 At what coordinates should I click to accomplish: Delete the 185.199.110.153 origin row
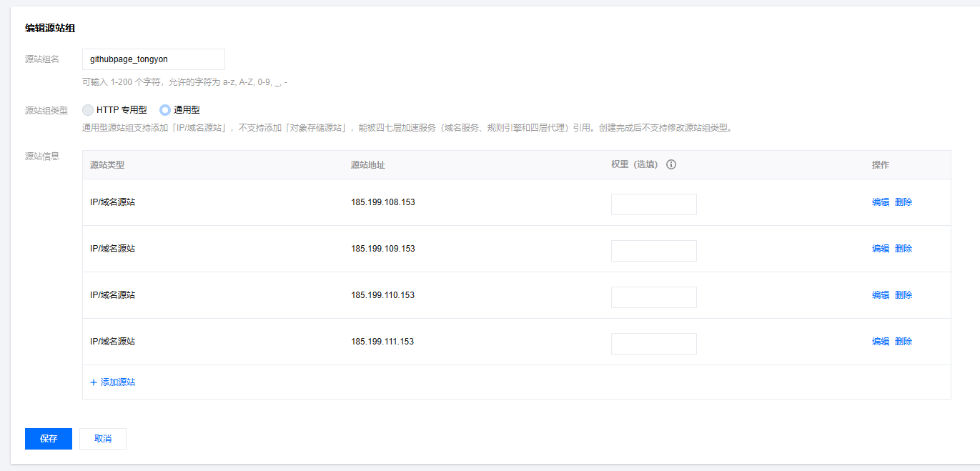(904, 295)
